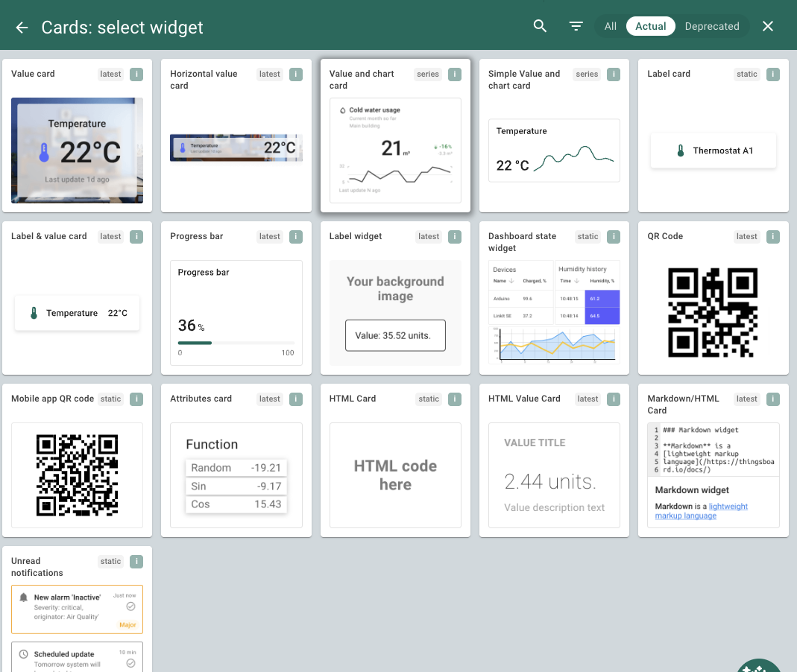Open info for Label card

(772, 75)
